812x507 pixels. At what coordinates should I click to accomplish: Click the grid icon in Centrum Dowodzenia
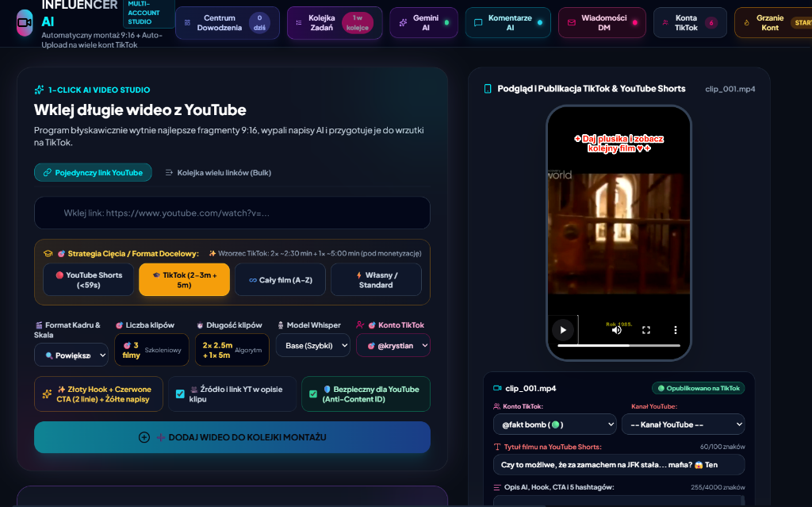pyautogui.click(x=187, y=23)
